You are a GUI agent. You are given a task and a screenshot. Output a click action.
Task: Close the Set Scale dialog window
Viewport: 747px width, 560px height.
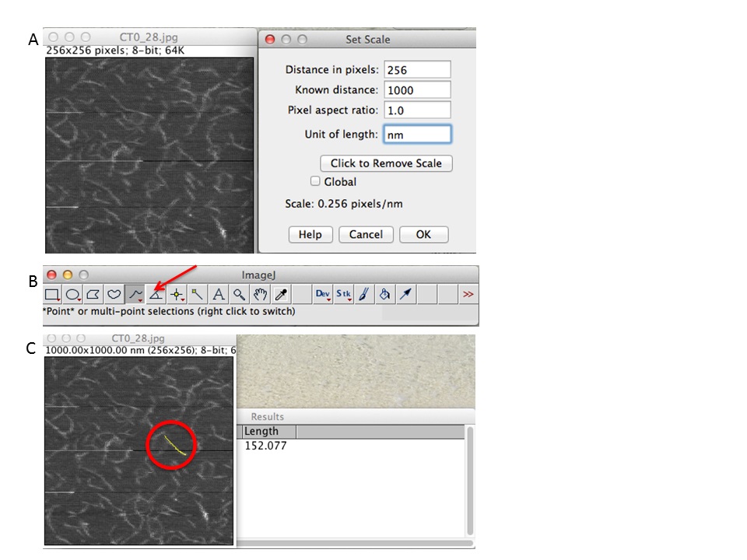tap(270, 40)
